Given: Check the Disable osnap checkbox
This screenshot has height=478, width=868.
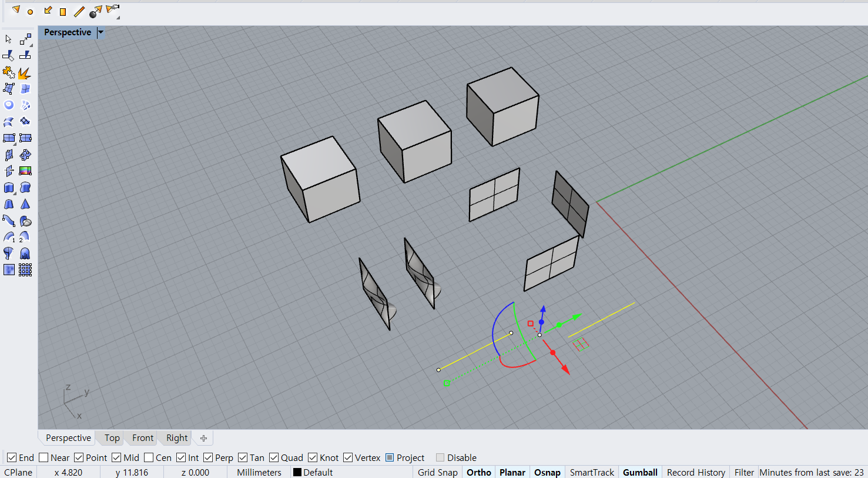Looking at the screenshot, I should tap(440, 457).
